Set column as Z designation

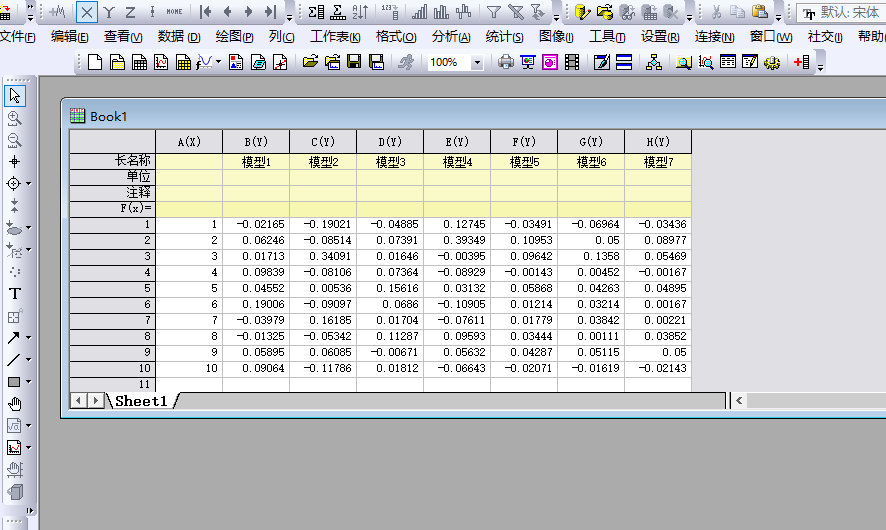130,12
